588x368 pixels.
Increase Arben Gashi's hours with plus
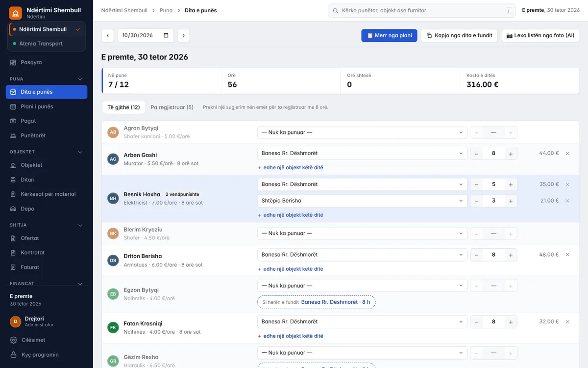click(511, 154)
